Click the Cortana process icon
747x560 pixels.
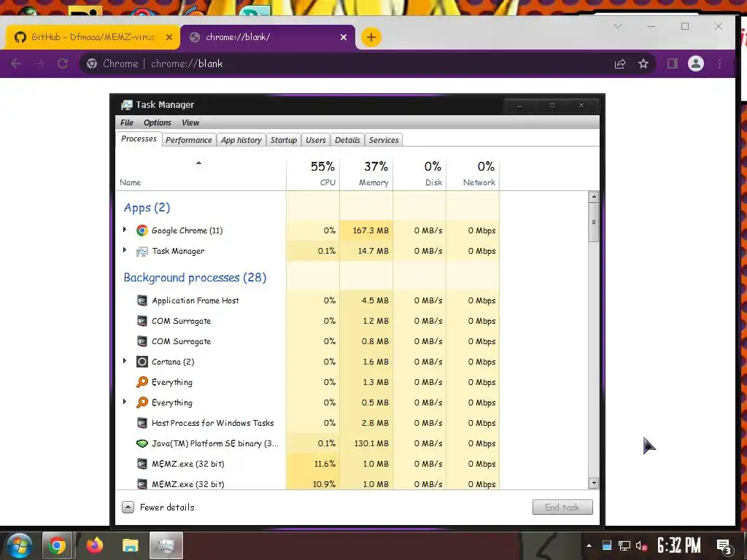(142, 362)
